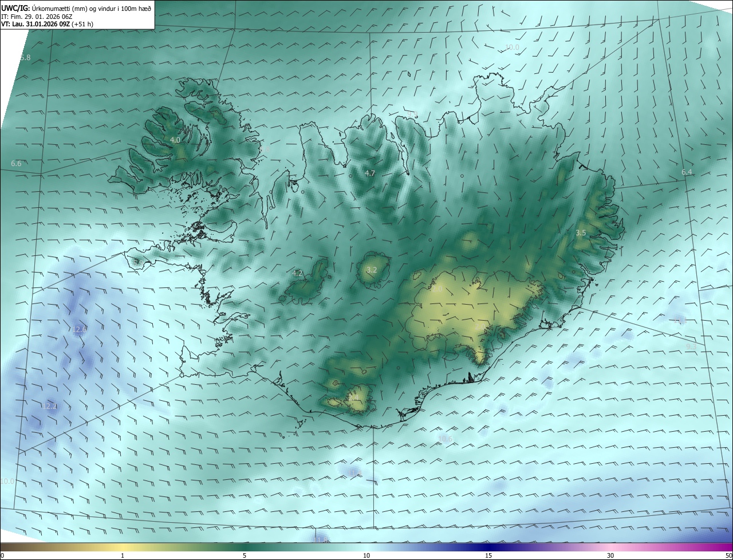
Task: Click the colour bar tick label '0'
Action: [2, 555]
